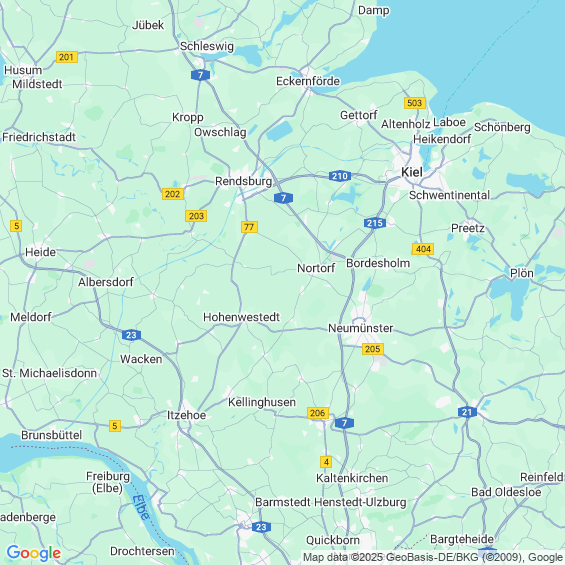Open the Google logo link
565x565 pixels.
point(34,553)
